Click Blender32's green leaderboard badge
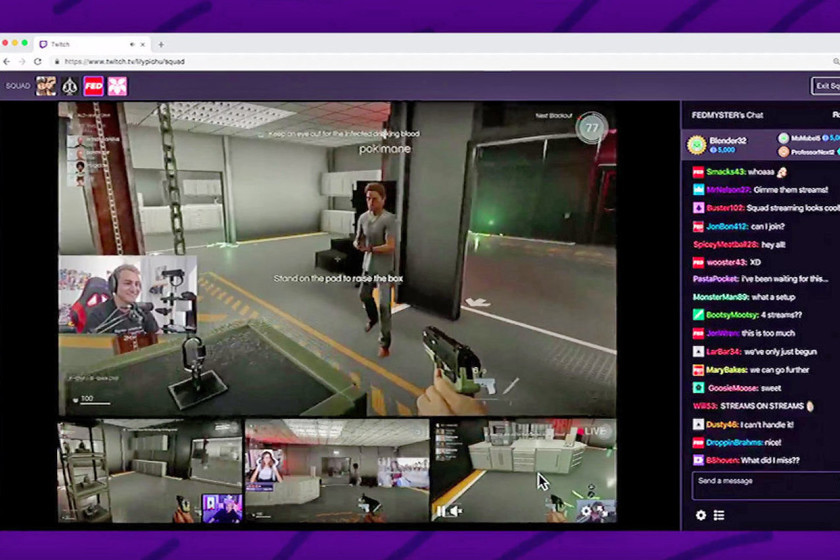840x560 pixels. [x=696, y=145]
